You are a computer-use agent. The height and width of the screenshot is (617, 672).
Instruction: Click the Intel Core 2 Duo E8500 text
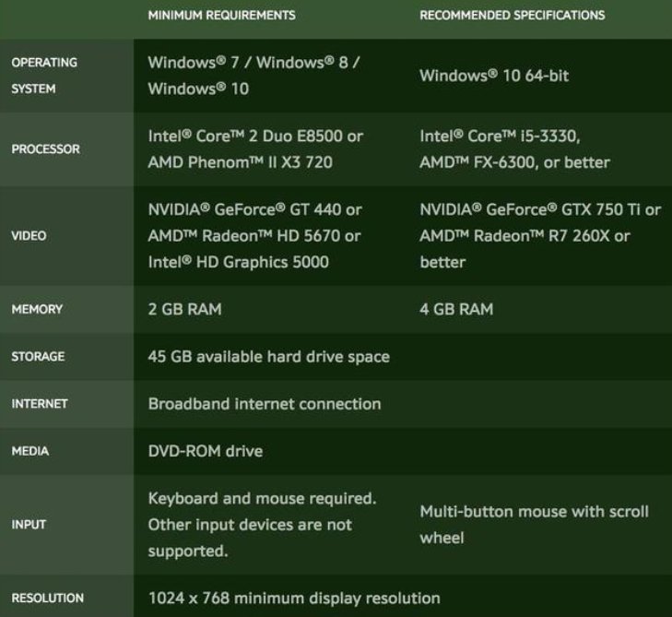[255, 136]
